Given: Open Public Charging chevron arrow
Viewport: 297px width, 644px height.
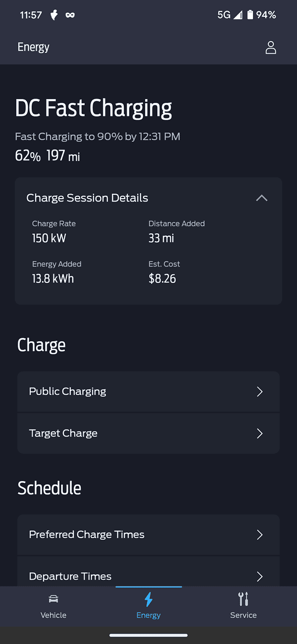Looking at the screenshot, I should [260, 392].
